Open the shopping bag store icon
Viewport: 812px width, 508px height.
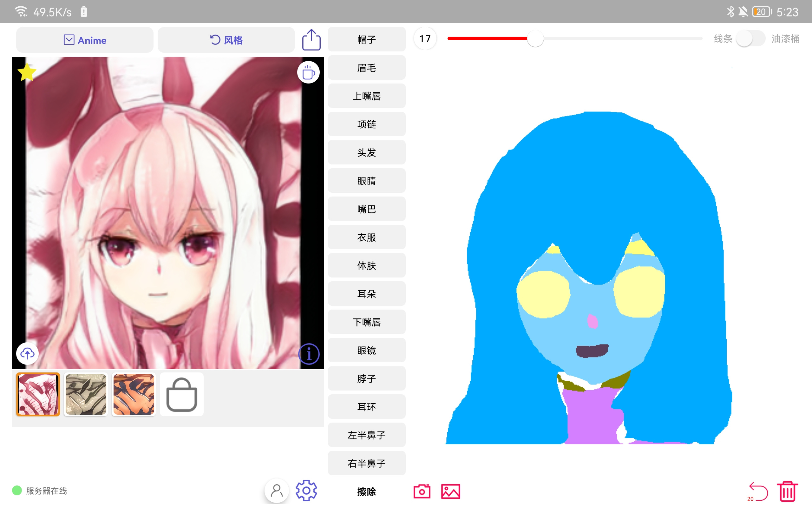click(x=181, y=394)
